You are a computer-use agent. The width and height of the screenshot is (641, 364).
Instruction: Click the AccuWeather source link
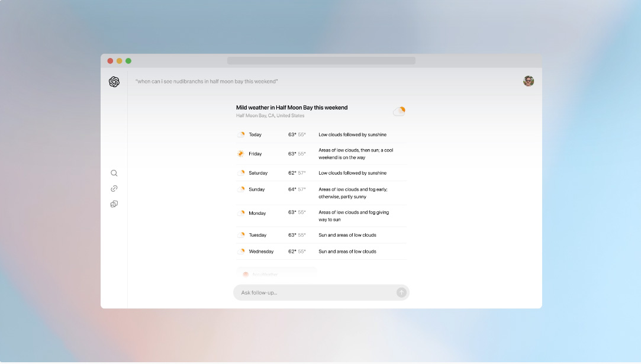pyautogui.click(x=277, y=274)
